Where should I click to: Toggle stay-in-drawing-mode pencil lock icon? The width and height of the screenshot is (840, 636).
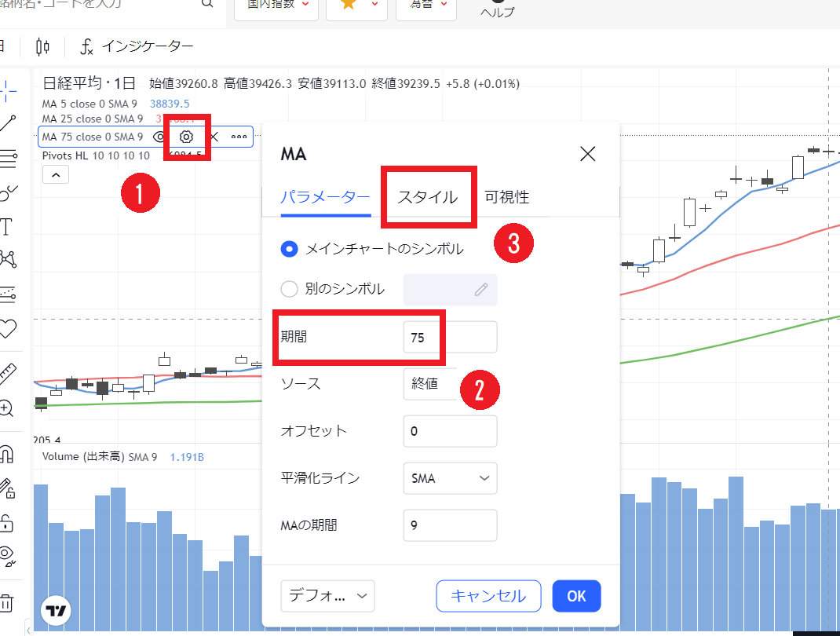(x=8, y=488)
